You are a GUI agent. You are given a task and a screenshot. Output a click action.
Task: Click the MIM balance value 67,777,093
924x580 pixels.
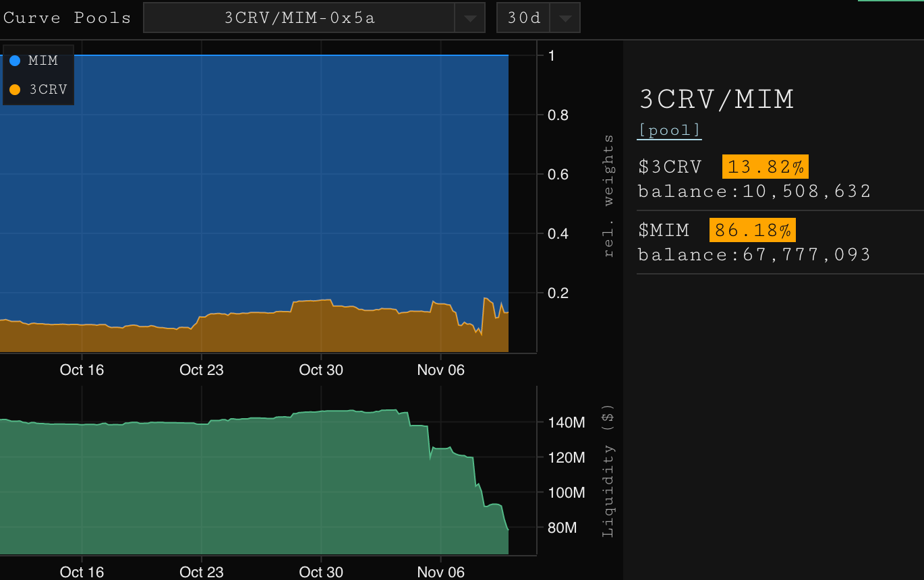(807, 255)
